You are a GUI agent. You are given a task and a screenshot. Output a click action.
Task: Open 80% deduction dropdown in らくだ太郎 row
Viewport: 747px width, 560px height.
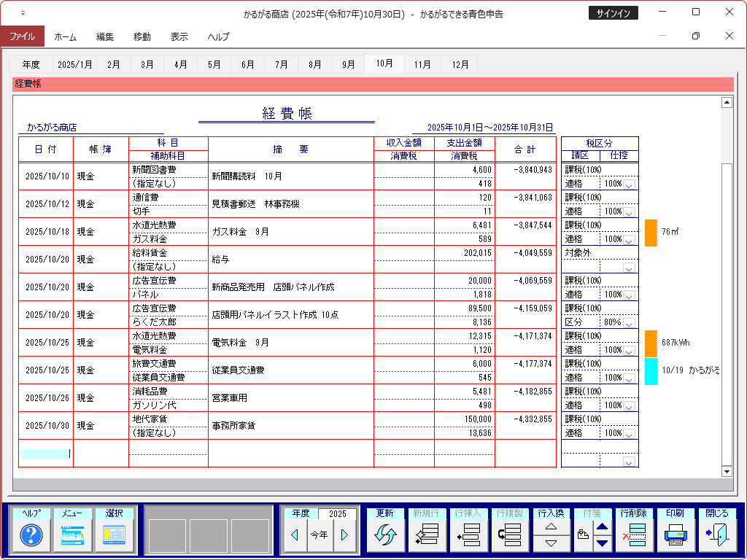click(629, 323)
